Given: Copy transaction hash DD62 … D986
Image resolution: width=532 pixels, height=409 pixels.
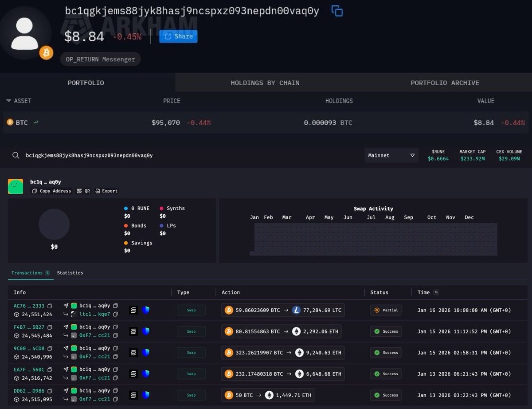Looking at the screenshot, I should click(50, 391).
